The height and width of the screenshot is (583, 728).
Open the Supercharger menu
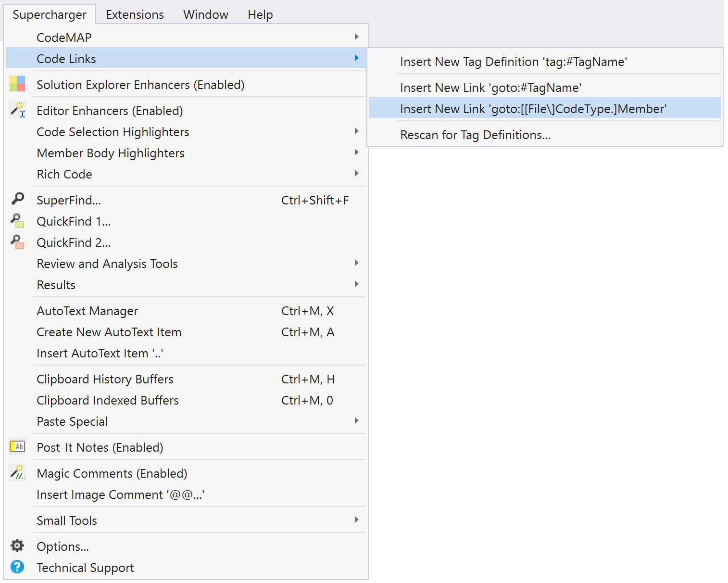pos(50,14)
